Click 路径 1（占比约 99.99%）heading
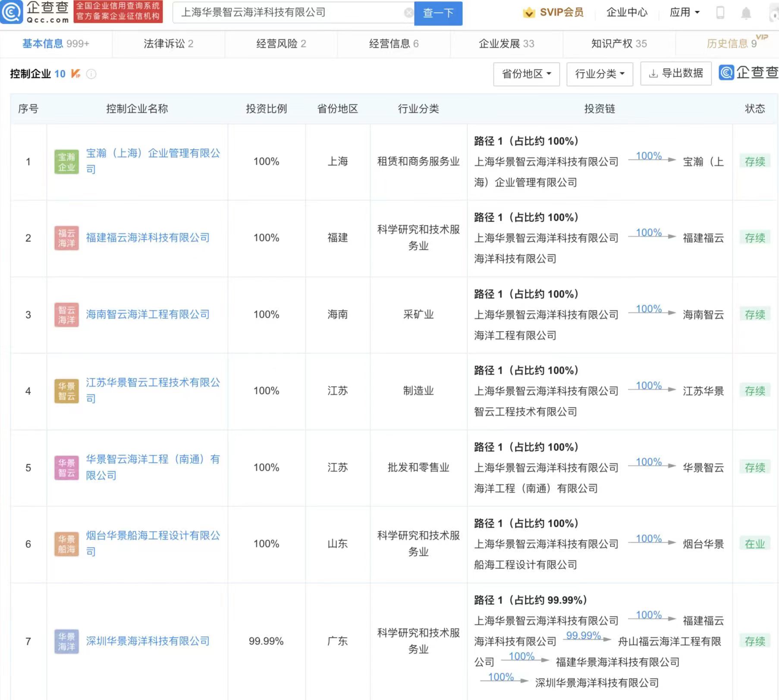779x700 pixels. [530, 600]
